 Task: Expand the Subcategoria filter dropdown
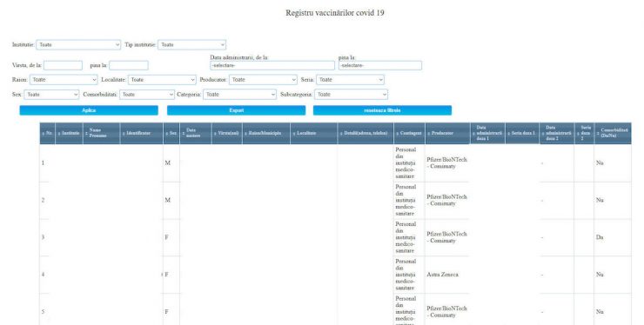click(x=352, y=95)
